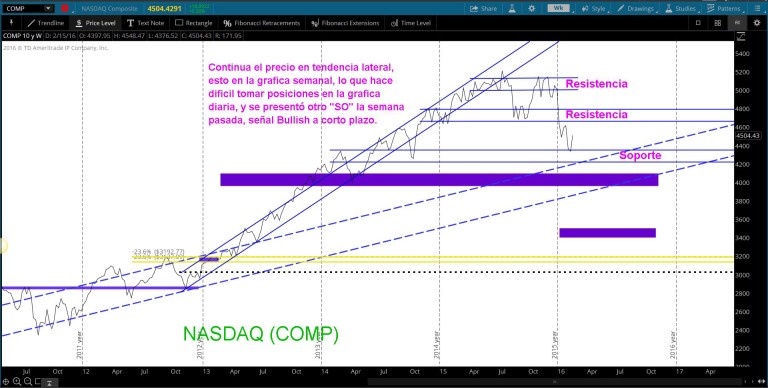Open the Studies dropdown menu
Viewport: 768px width, 388px height.
coord(681,9)
